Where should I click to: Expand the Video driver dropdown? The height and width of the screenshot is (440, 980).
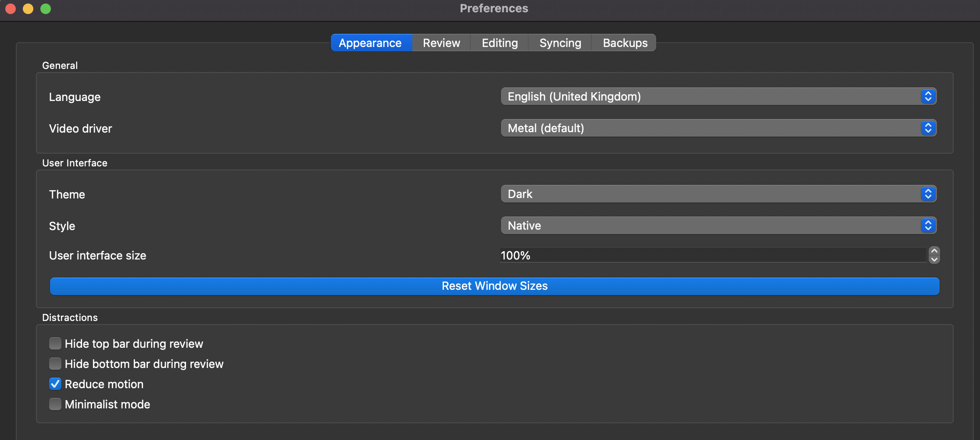[718, 128]
